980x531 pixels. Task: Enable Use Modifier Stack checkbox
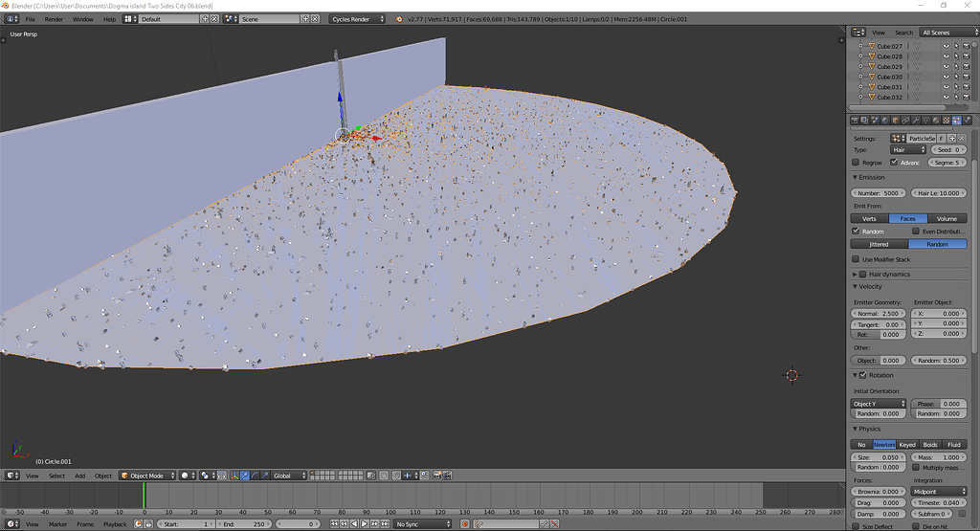856,259
